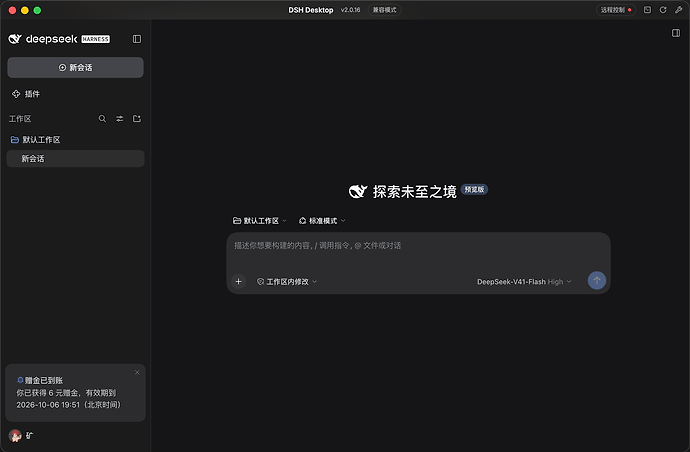
Task: Open the 工作区内修改 permission dropdown
Action: click(x=286, y=282)
